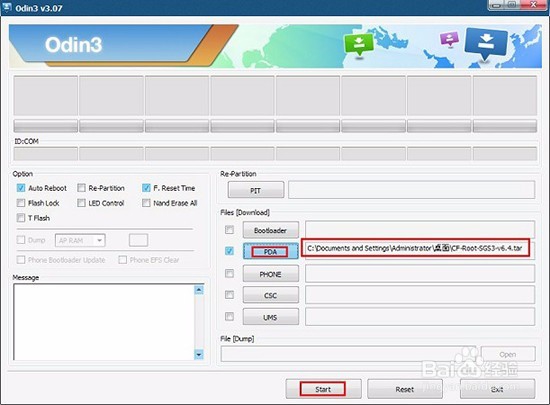Click the PDA file path field
The height and width of the screenshot is (405, 550).
pyautogui.click(x=420, y=250)
